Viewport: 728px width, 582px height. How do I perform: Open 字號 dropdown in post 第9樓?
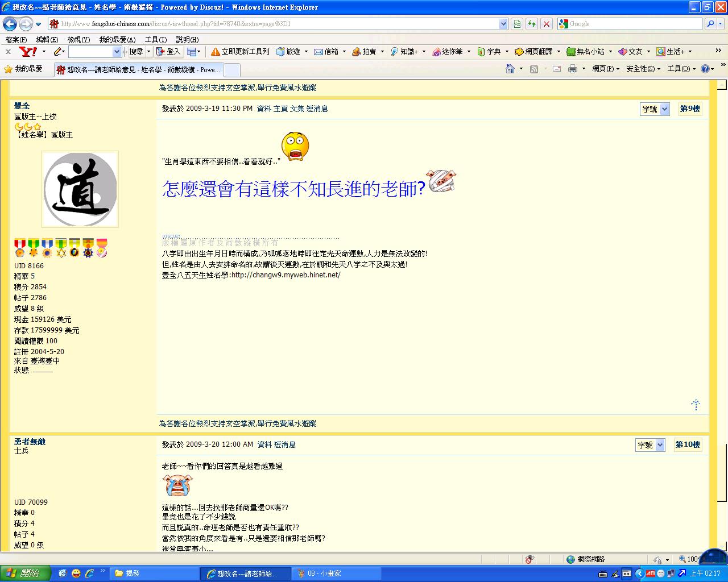click(655, 109)
